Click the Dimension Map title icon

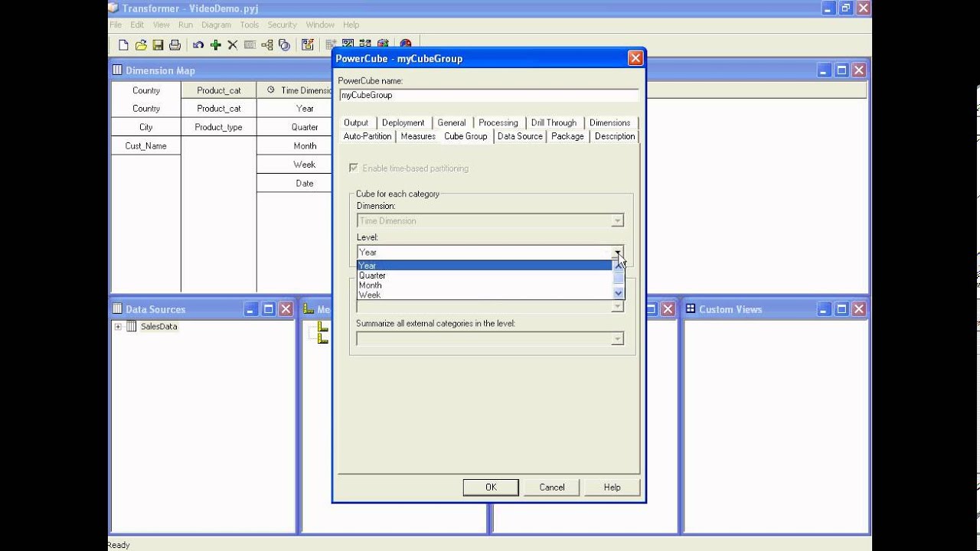(117, 70)
